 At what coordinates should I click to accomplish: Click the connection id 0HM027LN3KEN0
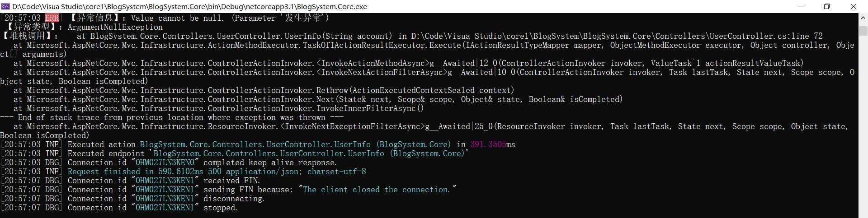coord(165,162)
